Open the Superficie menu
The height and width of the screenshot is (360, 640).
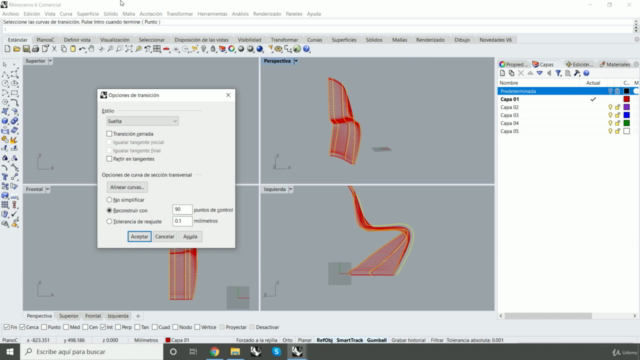tap(88, 14)
